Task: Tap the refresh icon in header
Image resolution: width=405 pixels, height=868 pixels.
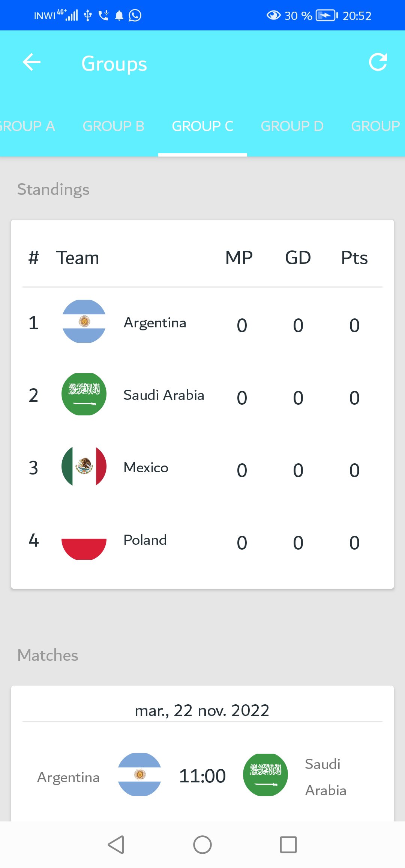Action: [378, 62]
